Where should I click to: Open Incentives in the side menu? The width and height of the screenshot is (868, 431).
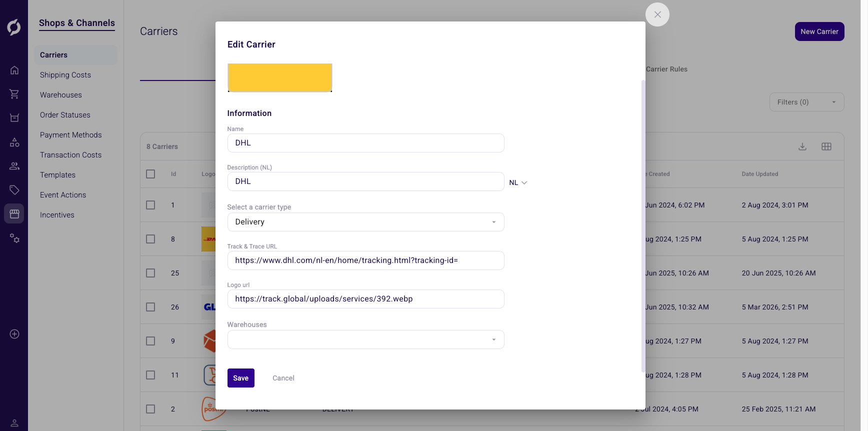tap(57, 215)
